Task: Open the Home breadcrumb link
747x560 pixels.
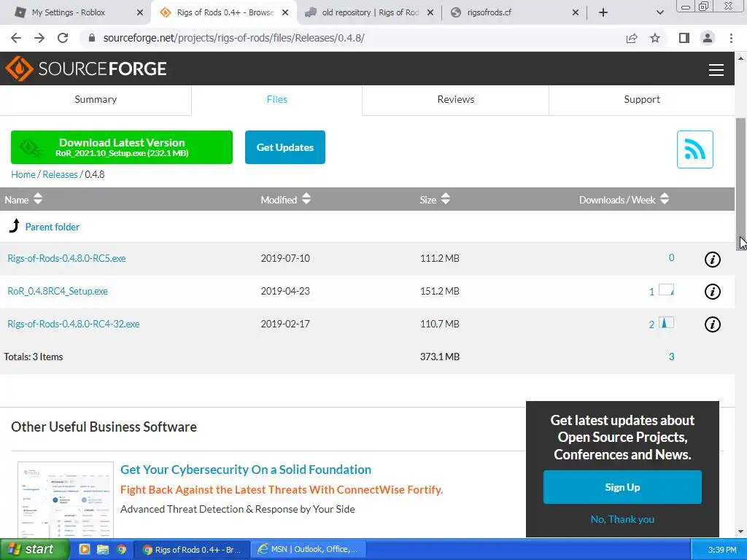Action: (23, 174)
